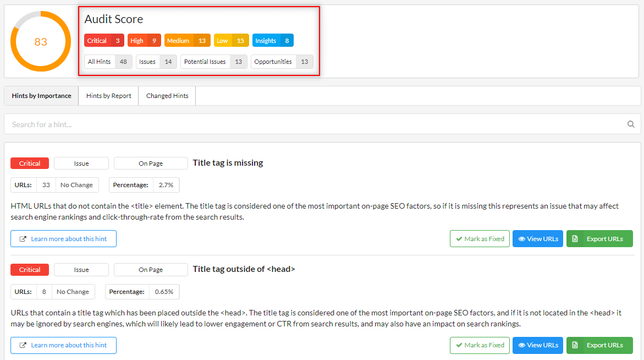Select the Low severity filter badge

coord(231,41)
